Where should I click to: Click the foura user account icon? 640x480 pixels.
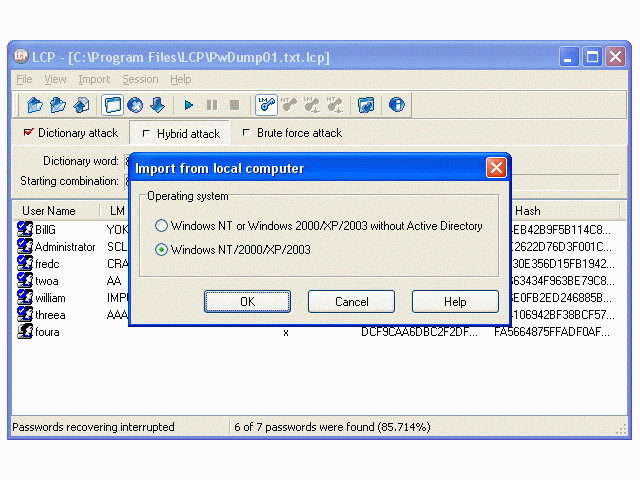click(25, 331)
